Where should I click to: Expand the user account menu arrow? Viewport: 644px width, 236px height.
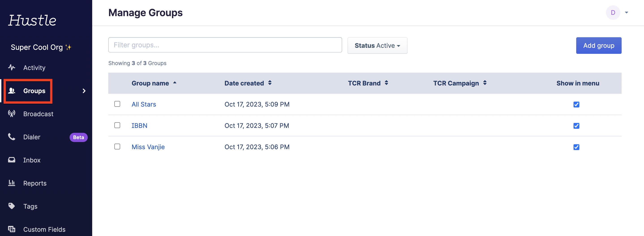pyautogui.click(x=626, y=13)
